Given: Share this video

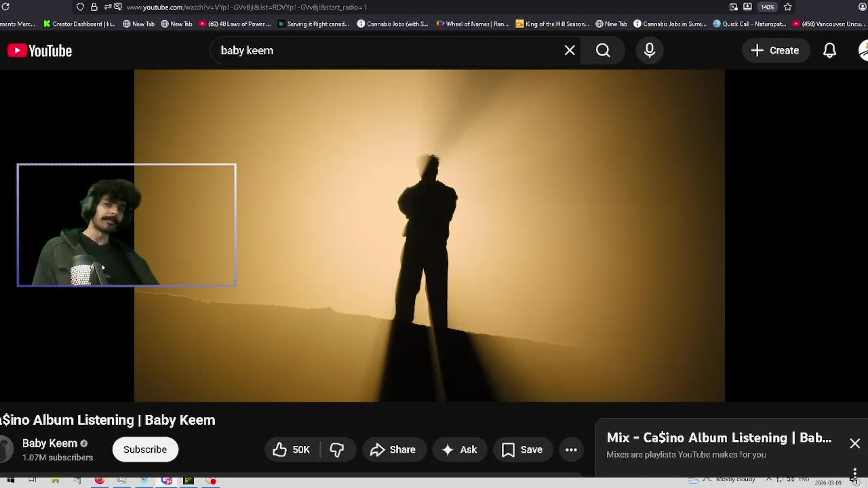Looking at the screenshot, I should (x=393, y=449).
